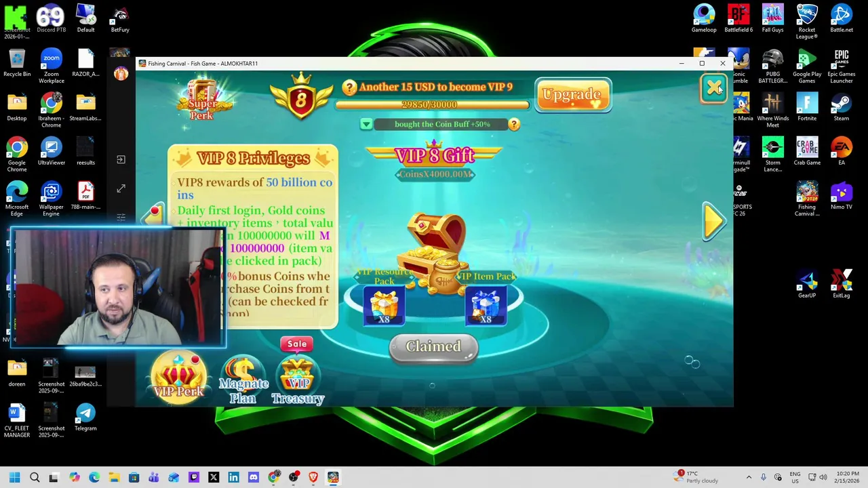868x488 pixels.
Task: Select the VIP Item Pack gift
Action: 486,305
